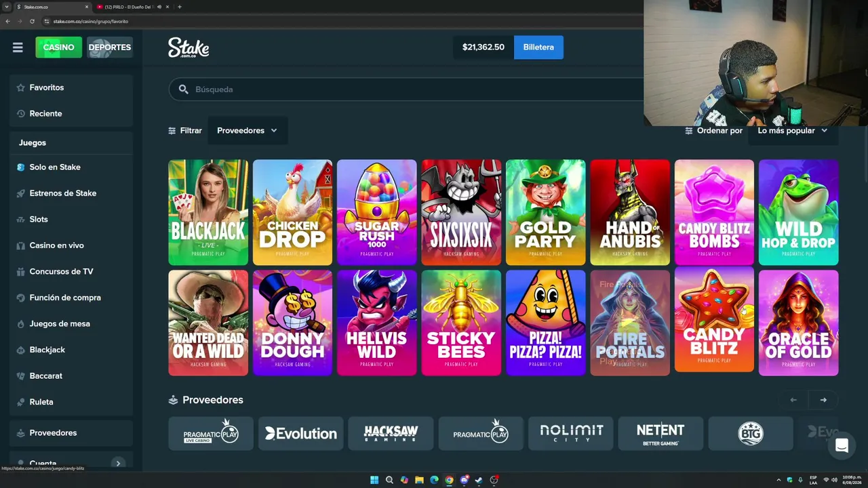This screenshot has width=868, height=488.
Task: Open the Billetera wallet
Action: [538, 47]
